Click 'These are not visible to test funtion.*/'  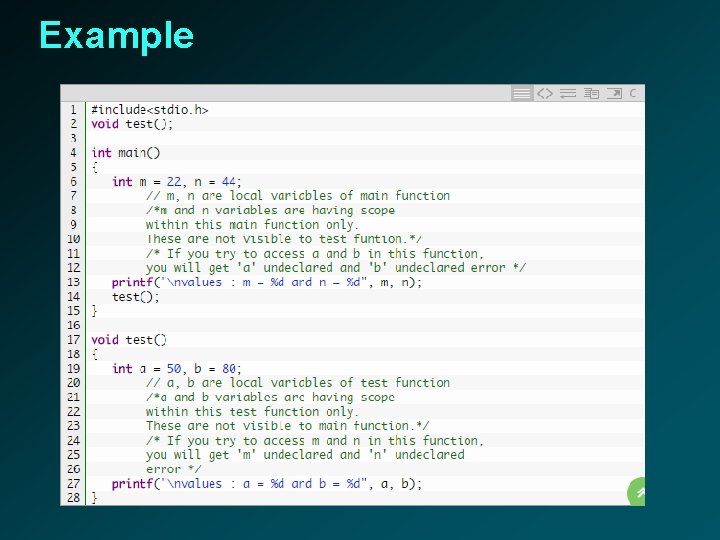tap(284, 239)
